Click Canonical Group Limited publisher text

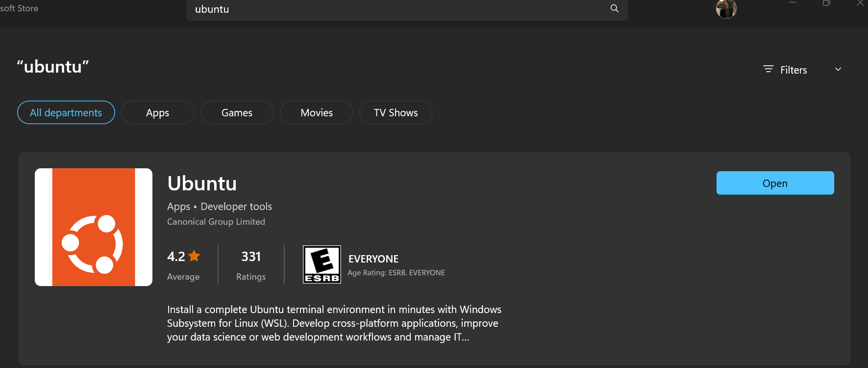coord(216,222)
